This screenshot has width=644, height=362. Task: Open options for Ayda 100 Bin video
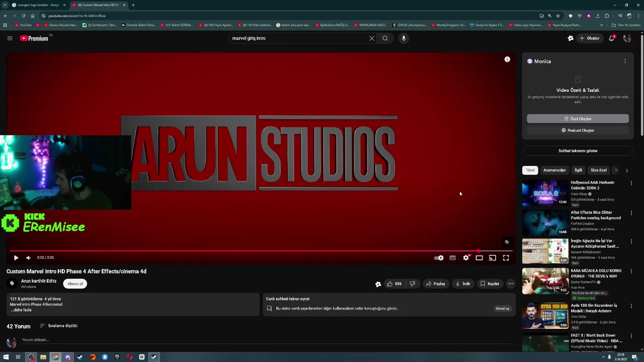pyautogui.click(x=631, y=306)
